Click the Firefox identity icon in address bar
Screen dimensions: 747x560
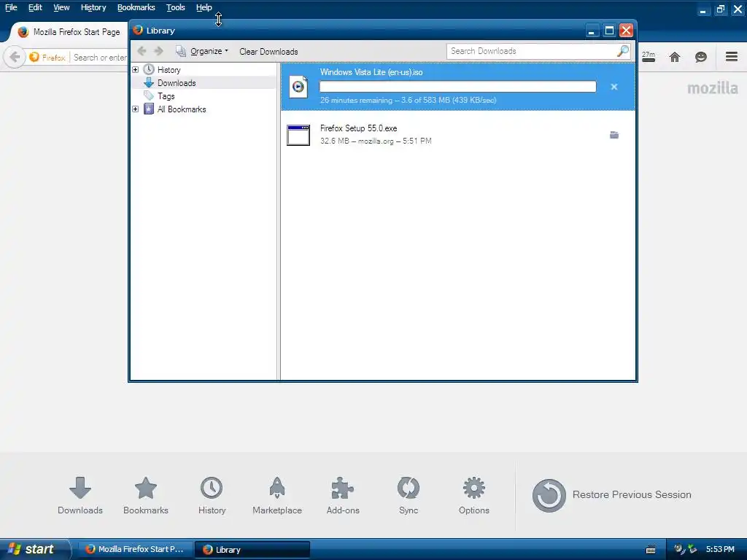click(x=47, y=57)
